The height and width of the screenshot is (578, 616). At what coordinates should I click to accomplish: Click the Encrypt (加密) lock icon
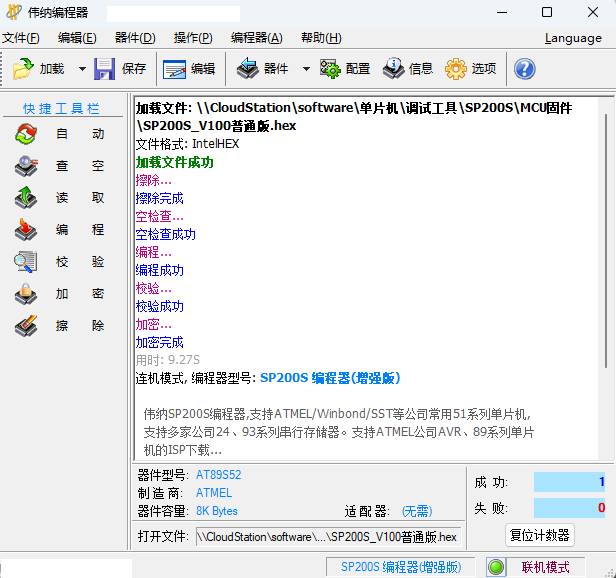click(x=26, y=294)
